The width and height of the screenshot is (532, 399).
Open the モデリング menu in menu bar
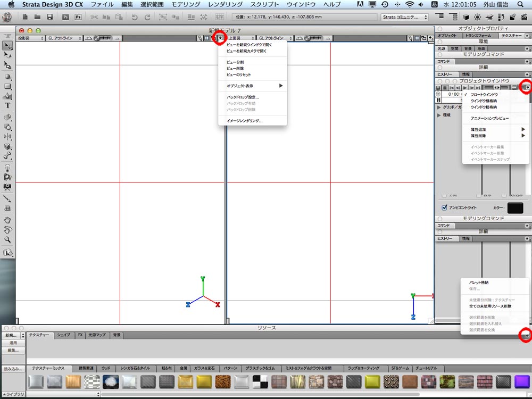(186, 4)
